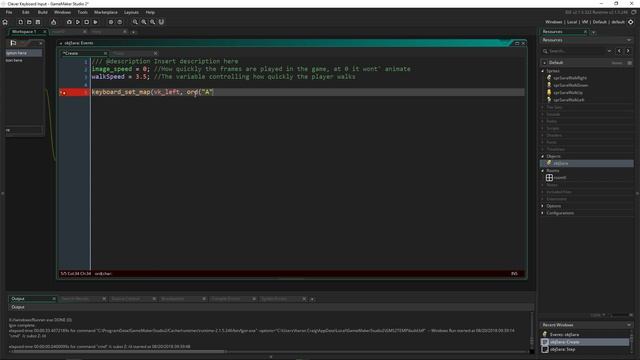Create a new project from the toolbar
Viewport: 640px width, 360px height.
tap(20, 22)
